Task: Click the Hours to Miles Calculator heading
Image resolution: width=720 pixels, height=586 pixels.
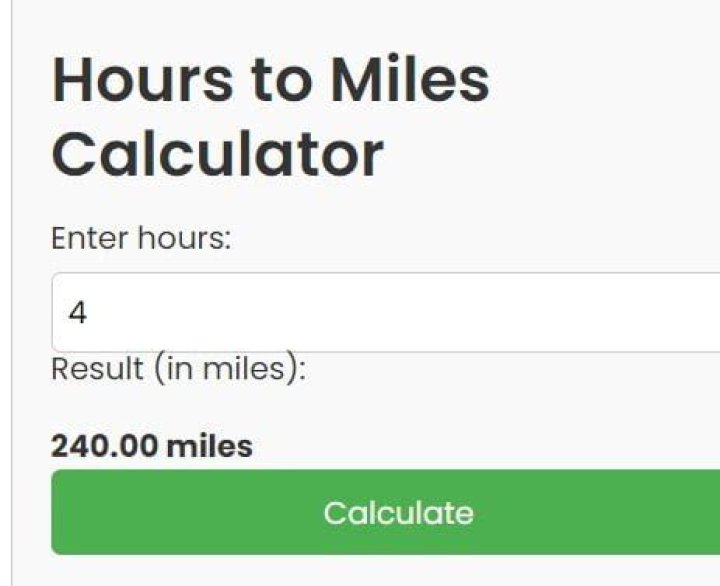Action: click(270, 117)
